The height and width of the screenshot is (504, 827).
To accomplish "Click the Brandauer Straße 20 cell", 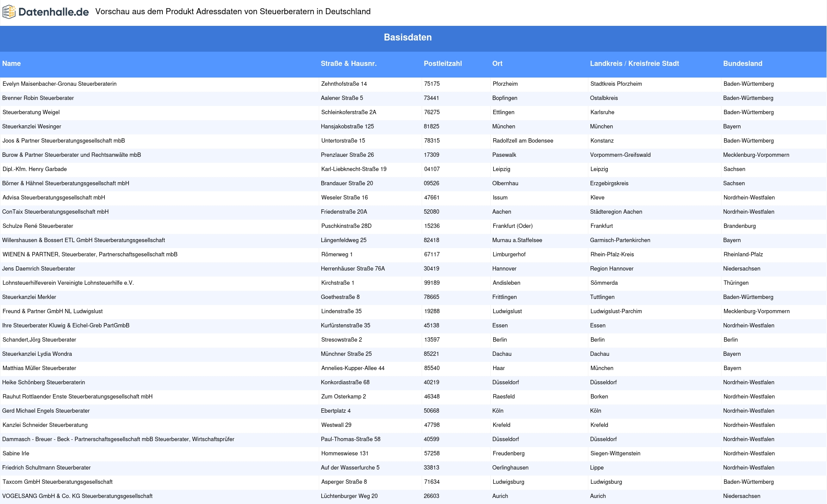I will [x=347, y=184].
